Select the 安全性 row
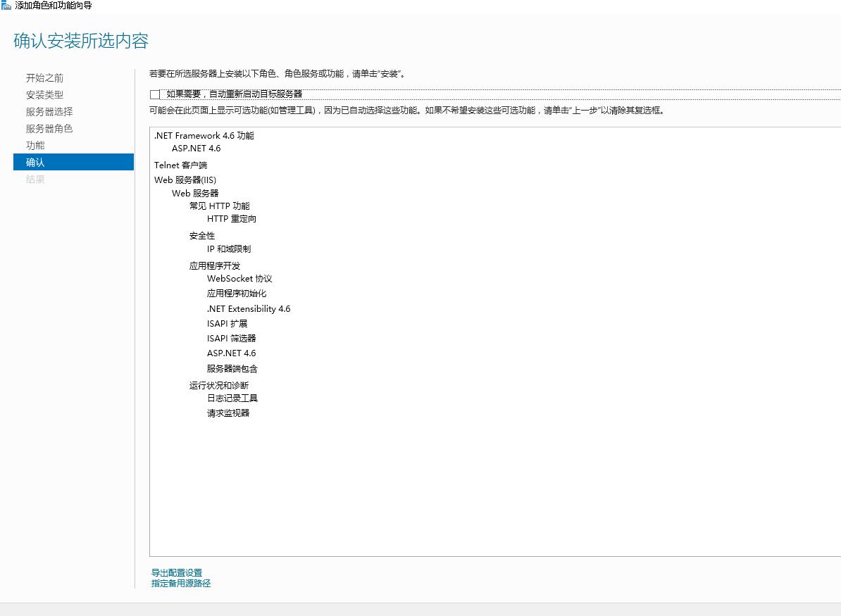Image resolution: width=841 pixels, height=616 pixels. pyautogui.click(x=202, y=236)
